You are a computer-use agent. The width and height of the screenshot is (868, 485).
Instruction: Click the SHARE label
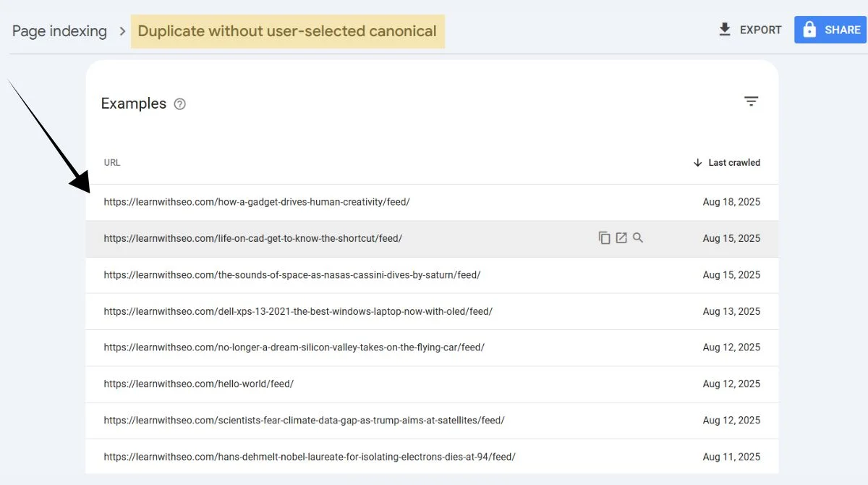[843, 30]
